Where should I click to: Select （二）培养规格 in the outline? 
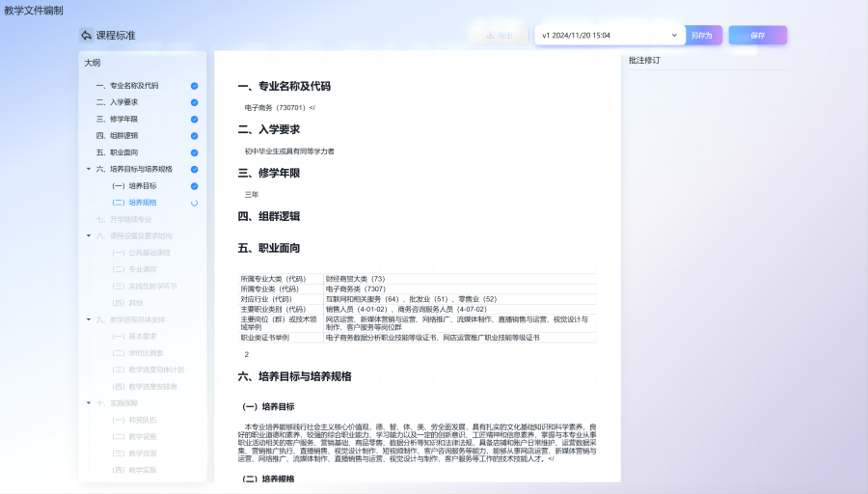point(134,203)
